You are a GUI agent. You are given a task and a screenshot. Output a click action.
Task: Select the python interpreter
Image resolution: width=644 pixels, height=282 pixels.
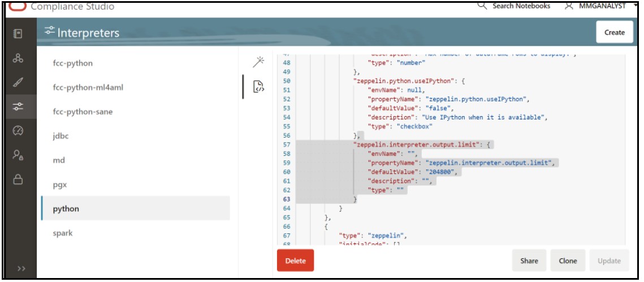pos(136,208)
